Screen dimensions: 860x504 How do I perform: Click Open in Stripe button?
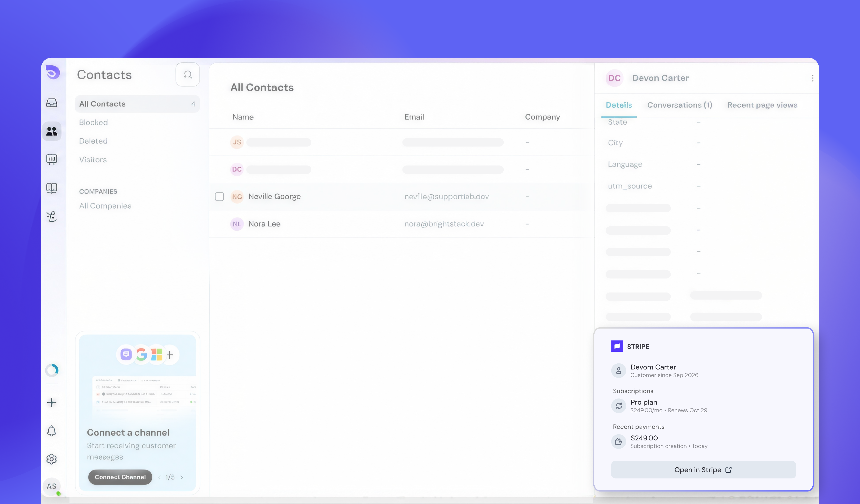[703, 470]
